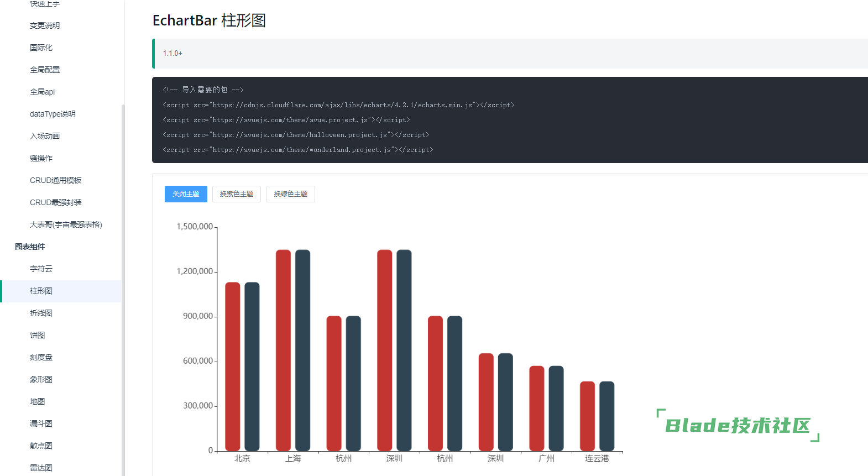868x476 pixels.
Task: Click the dark bar for 广州
Action: 556,409
